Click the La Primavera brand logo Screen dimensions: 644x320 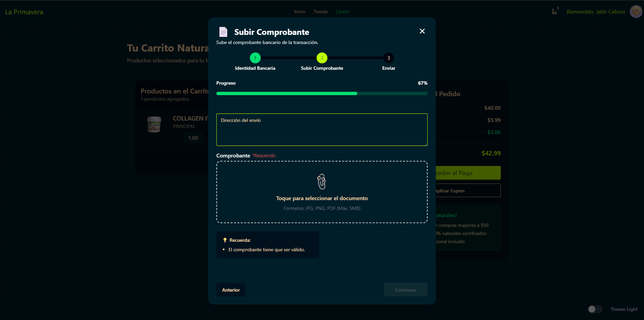(x=24, y=12)
